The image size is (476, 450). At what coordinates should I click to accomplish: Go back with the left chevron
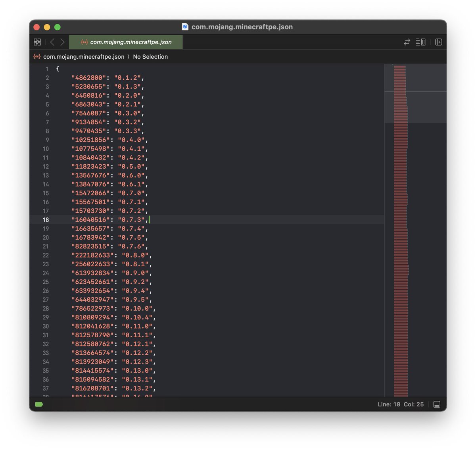[x=52, y=42]
